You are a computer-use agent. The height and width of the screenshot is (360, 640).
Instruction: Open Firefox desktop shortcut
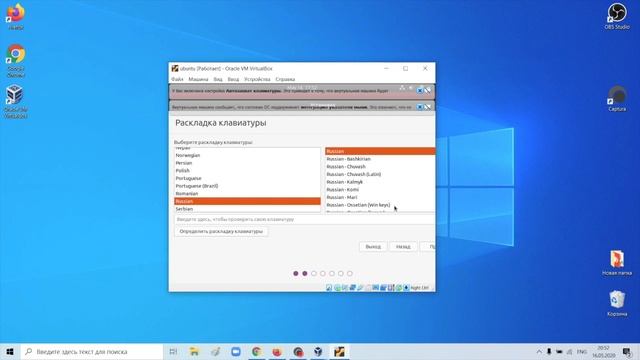coord(16,17)
